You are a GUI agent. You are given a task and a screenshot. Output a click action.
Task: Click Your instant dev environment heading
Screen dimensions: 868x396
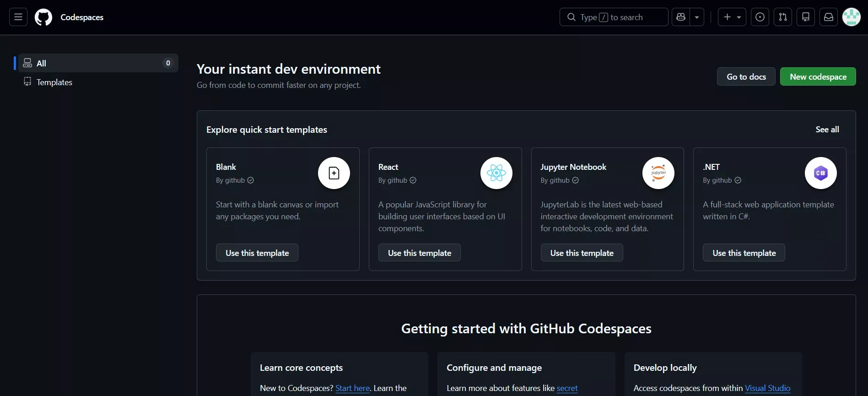pyautogui.click(x=289, y=69)
